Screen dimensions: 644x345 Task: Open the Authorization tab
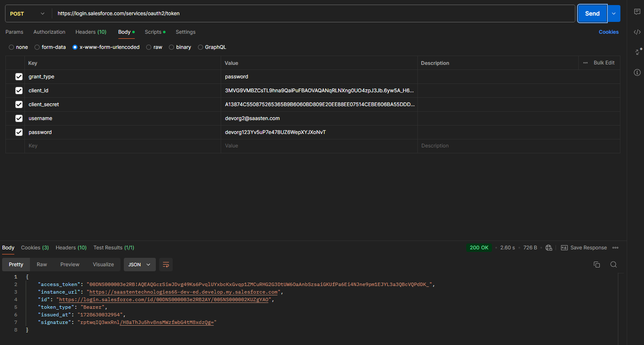[x=49, y=32]
